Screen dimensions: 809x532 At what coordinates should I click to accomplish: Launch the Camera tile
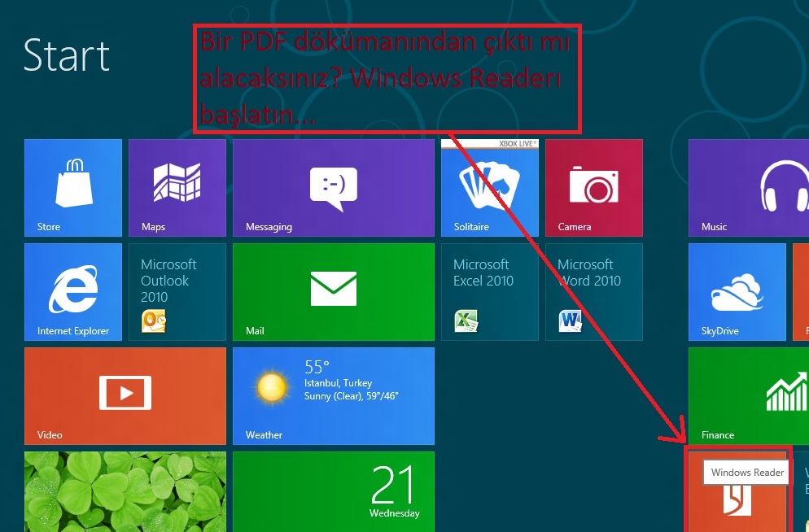594,188
